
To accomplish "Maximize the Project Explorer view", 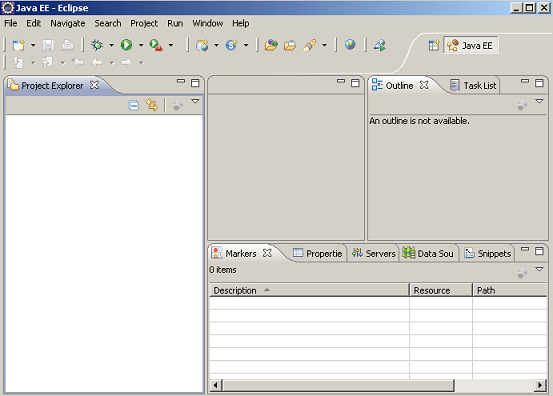I will point(195,83).
